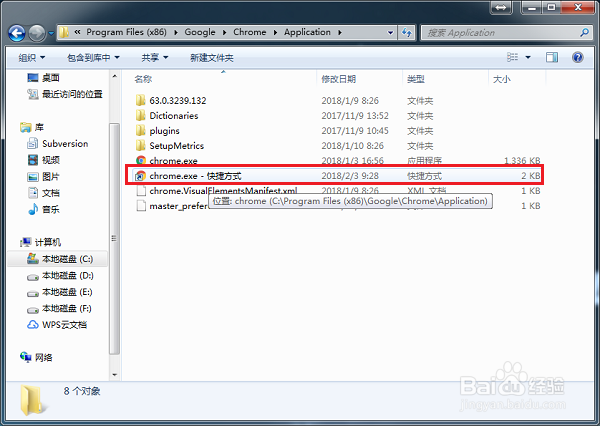Click the resize-arrows button in the title bar
Viewport: 600px width, 426px height.
(x=501, y=8)
